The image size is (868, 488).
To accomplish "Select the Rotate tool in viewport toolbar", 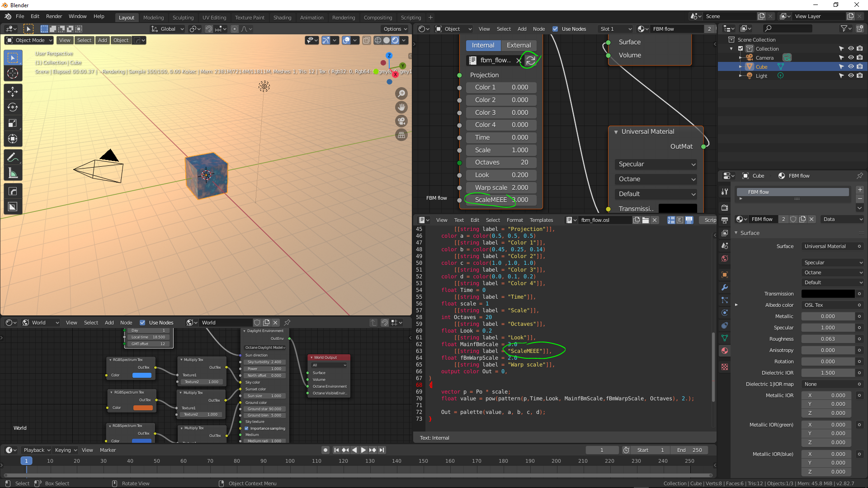I will tap(13, 108).
